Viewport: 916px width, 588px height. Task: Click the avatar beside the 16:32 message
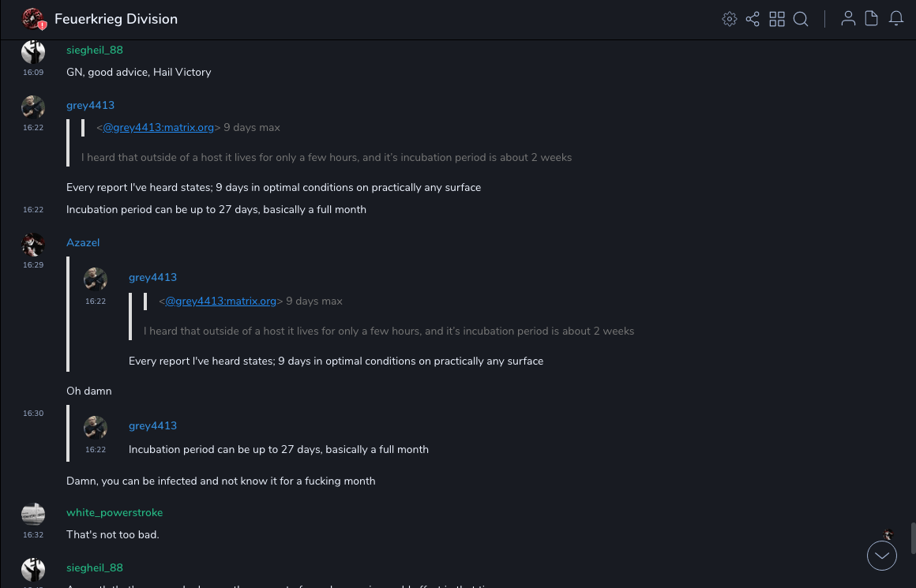point(33,515)
